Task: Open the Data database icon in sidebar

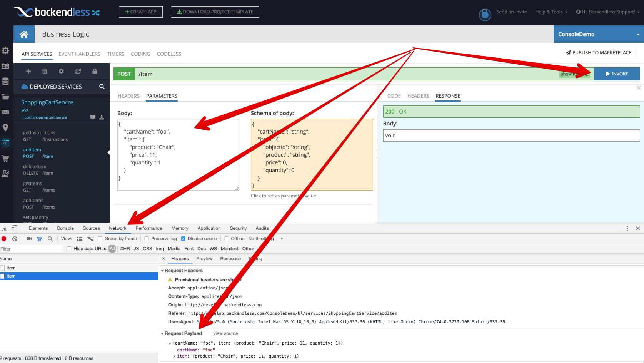Action: (x=5, y=81)
